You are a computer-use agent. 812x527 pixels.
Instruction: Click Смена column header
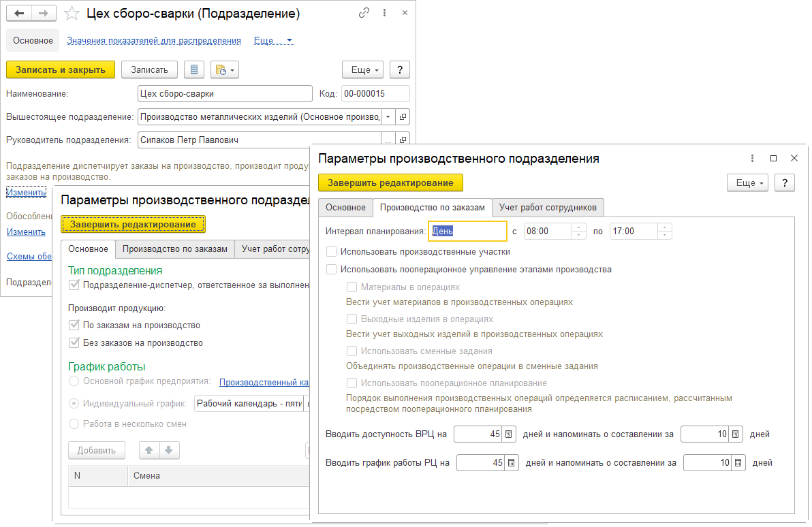(217, 476)
